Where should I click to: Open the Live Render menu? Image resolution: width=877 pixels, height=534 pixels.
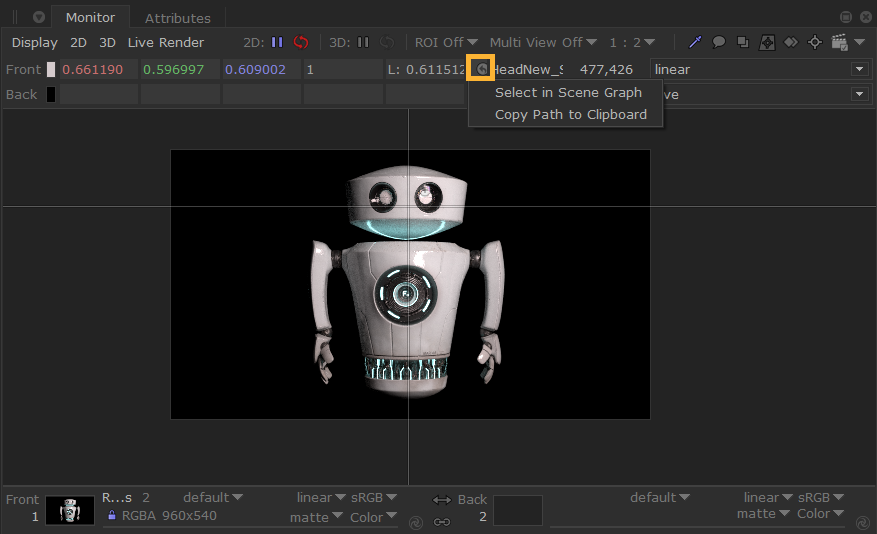tap(165, 42)
